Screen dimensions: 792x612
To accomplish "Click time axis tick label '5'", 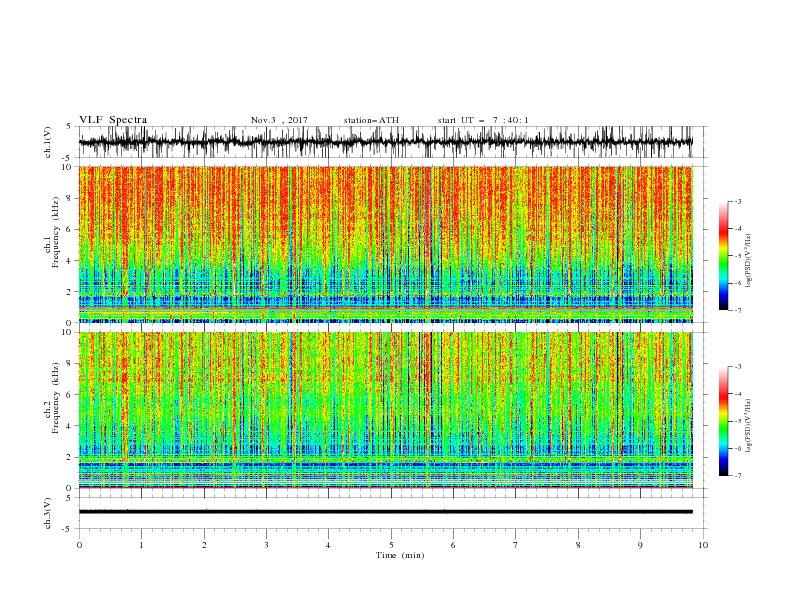I will coord(391,545).
